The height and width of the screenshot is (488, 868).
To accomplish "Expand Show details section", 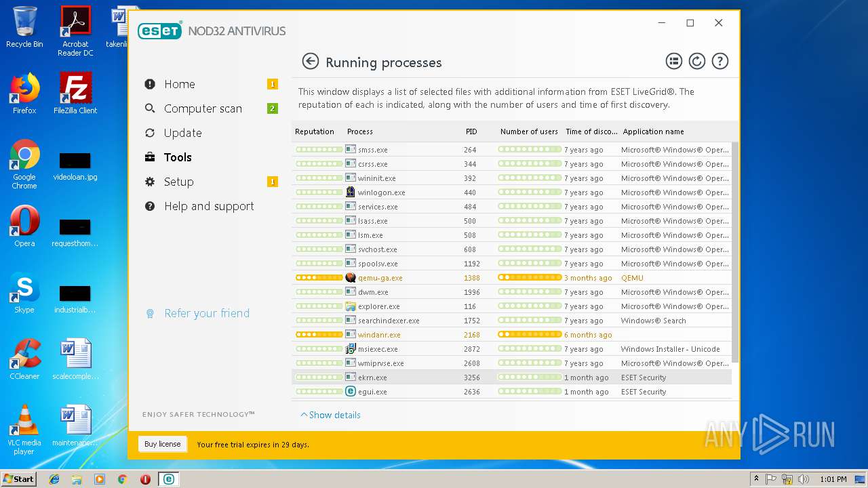I will tap(330, 415).
